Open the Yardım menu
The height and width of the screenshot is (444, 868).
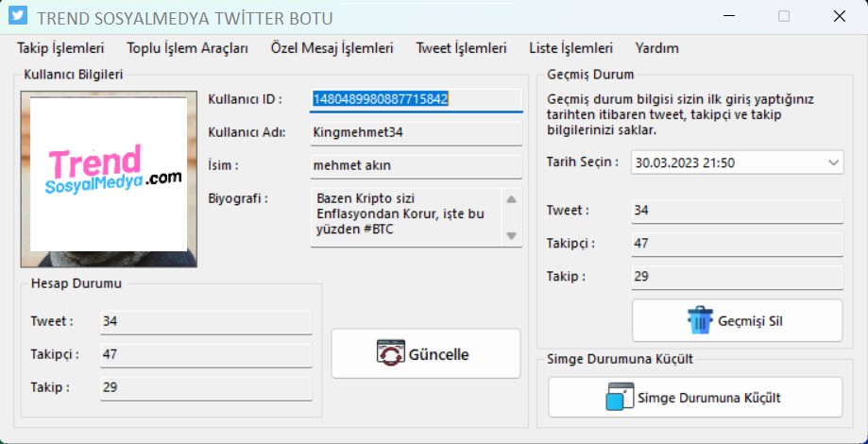(x=656, y=48)
